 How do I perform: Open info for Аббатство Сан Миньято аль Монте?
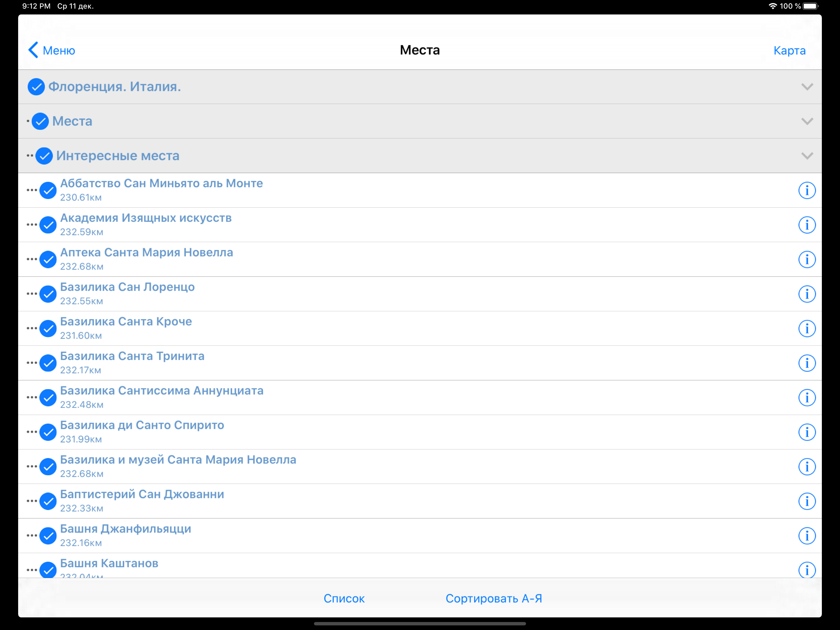tap(806, 190)
